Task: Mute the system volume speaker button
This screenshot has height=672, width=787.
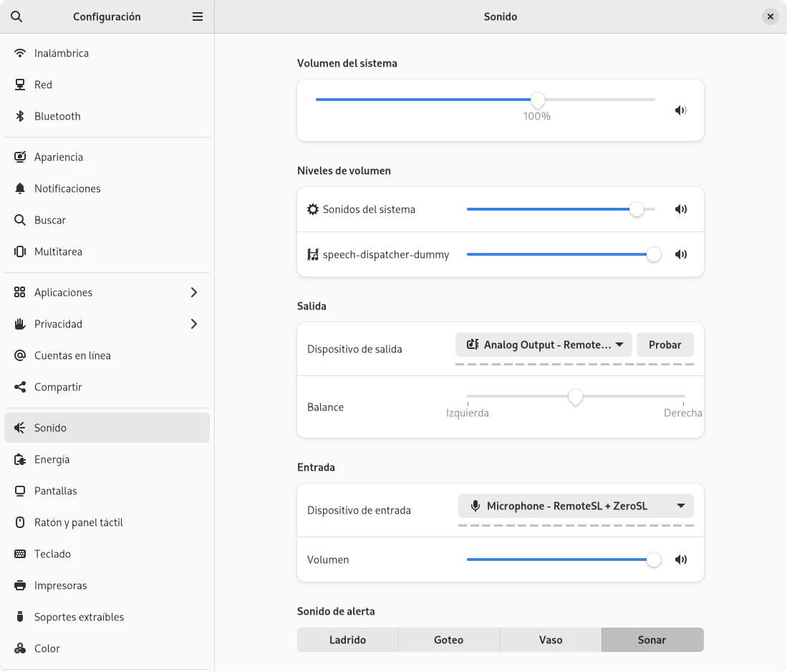Action: 680,110
